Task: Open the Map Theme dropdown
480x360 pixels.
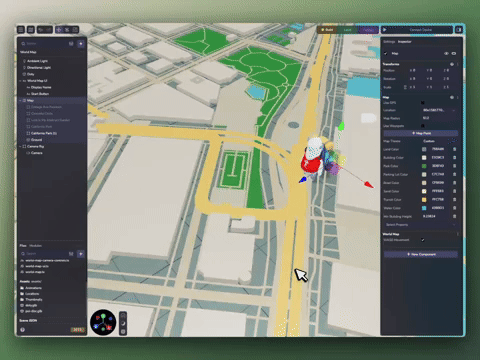Action: tap(439, 141)
